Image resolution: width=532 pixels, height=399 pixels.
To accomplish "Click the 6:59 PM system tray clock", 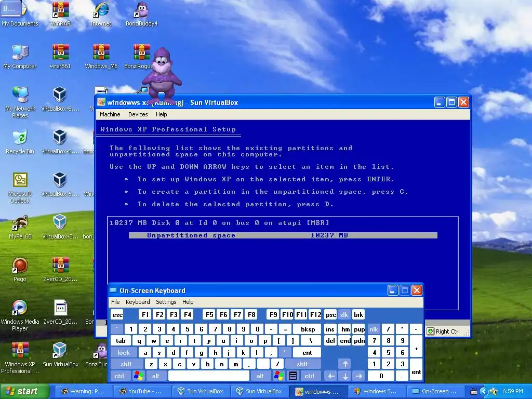I will (x=513, y=392).
